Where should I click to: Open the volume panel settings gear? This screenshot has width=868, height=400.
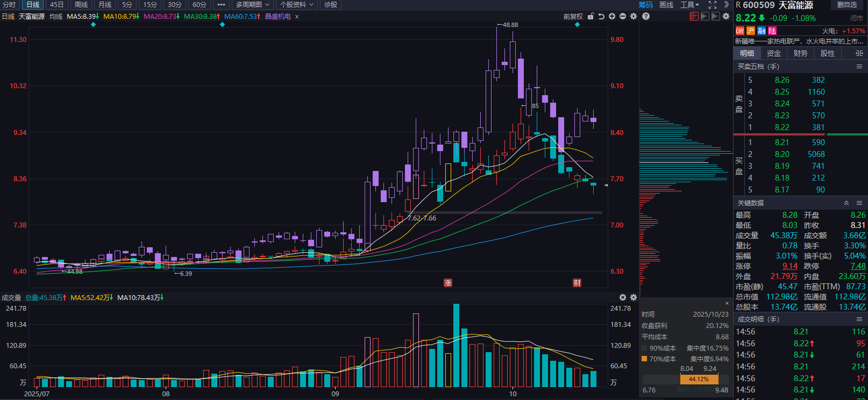point(634,297)
